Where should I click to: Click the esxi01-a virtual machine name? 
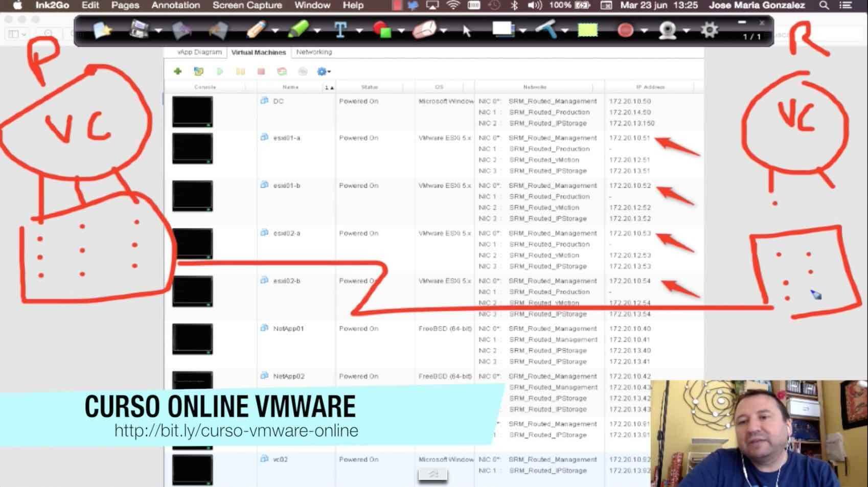[287, 138]
